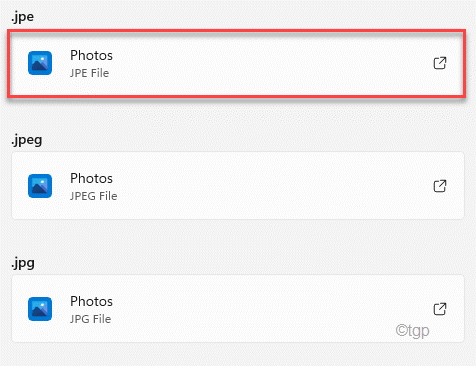Open the external link icon in JPE row
Screen dimensions: 476x366
tap(440, 63)
